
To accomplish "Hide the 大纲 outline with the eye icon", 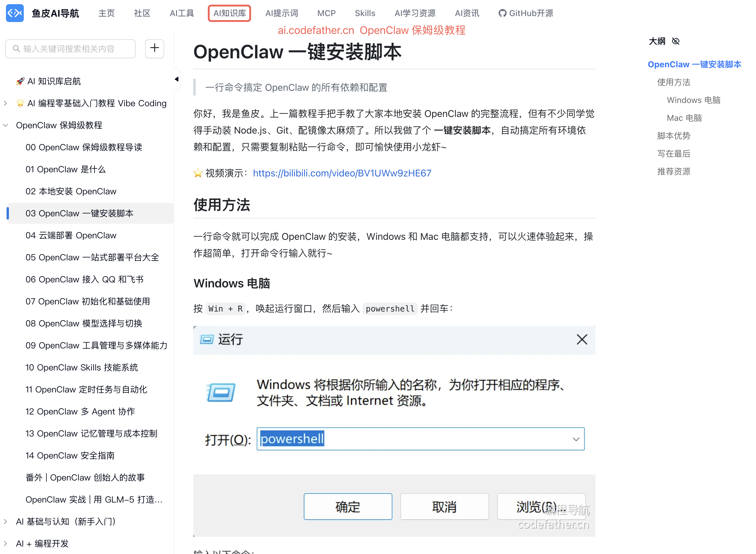I will click(x=675, y=41).
